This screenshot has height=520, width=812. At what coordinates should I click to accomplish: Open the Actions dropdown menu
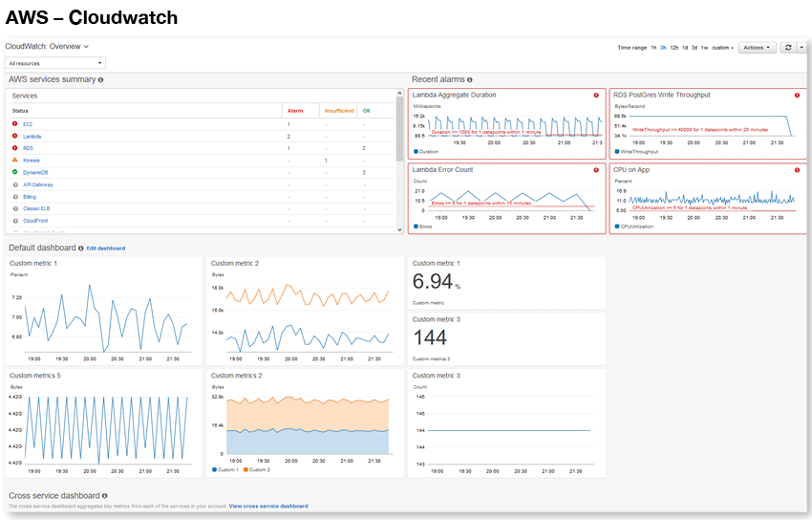click(757, 48)
